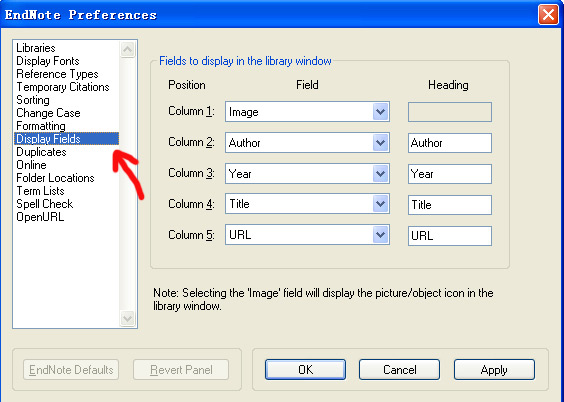Choose OpenURL preference category
The image size is (564, 402).
[x=40, y=217]
